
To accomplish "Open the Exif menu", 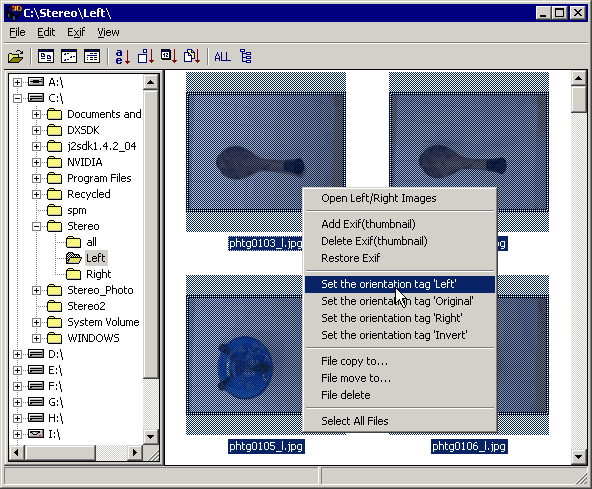I will 76,32.
